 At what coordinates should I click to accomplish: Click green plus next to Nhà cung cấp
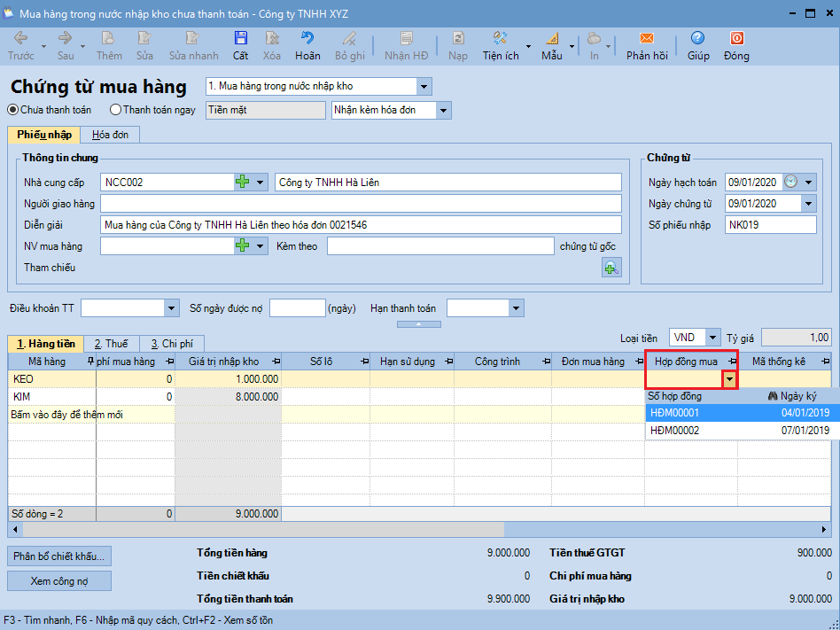coord(243,183)
